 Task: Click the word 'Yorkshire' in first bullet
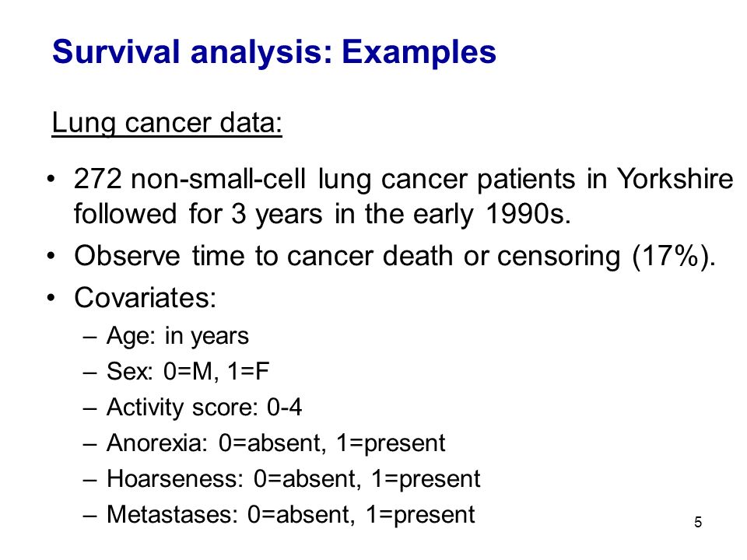(x=675, y=179)
